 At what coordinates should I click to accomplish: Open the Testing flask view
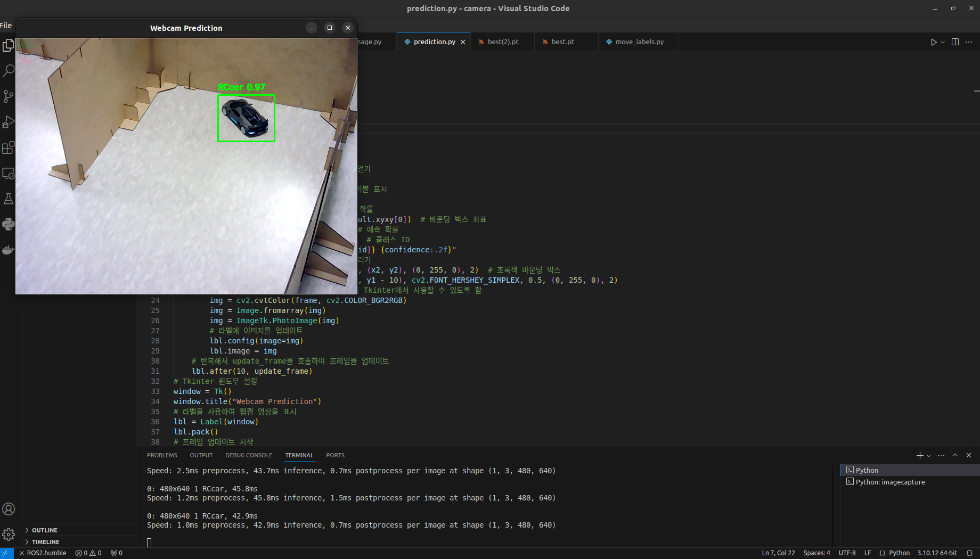click(x=8, y=199)
